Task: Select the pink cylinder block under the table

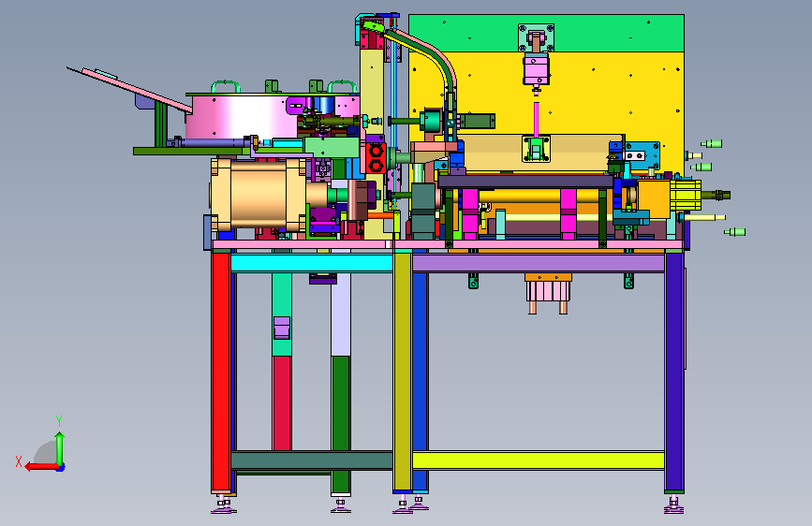Action: 548,291
